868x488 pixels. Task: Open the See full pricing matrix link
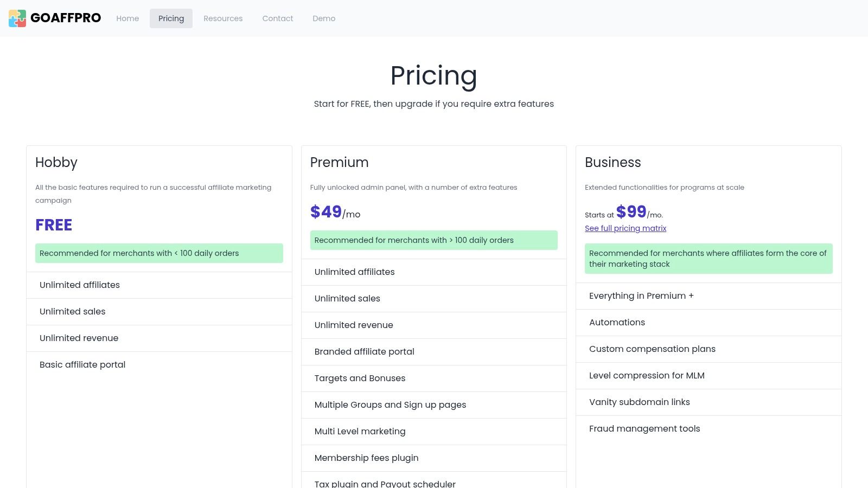pyautogui.click(x=625, y=228)
